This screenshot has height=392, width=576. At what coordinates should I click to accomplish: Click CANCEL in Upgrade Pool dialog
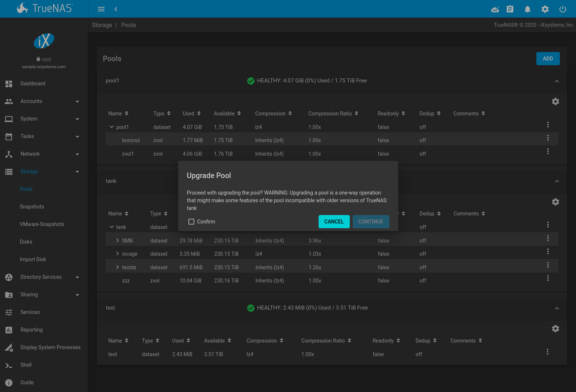pyautogui.click(x=334, y=222)
